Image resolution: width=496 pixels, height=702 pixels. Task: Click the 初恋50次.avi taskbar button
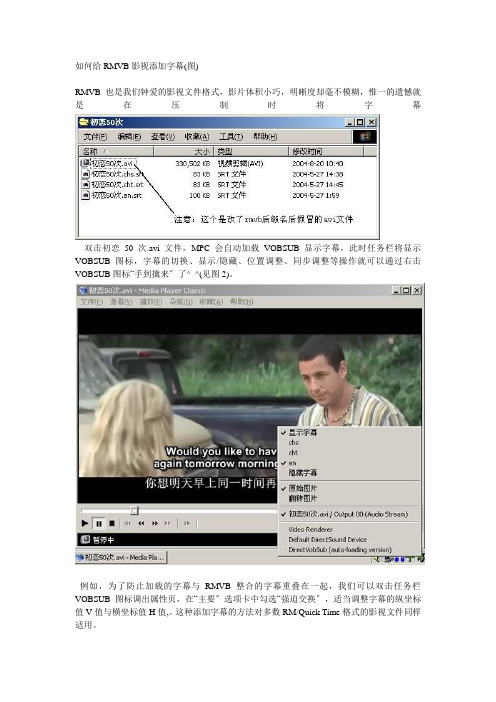tap(121, 557)
